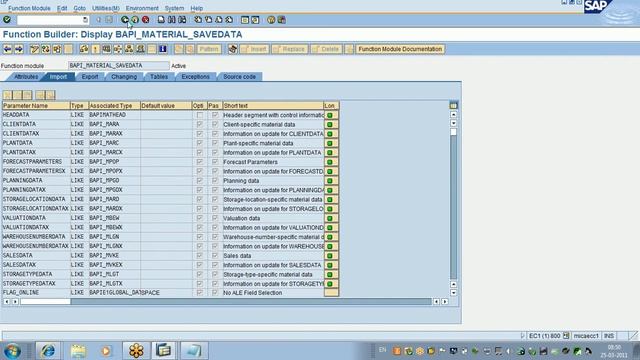
Task: Click the Where-Used List icon
Action: click(x=118, y=49)
